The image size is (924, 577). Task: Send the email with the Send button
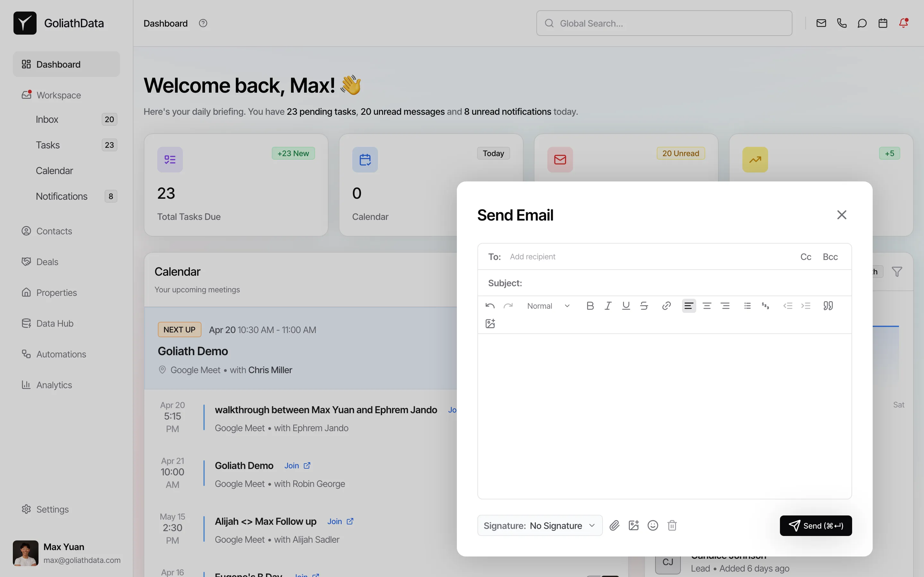[x=815, y=525]
